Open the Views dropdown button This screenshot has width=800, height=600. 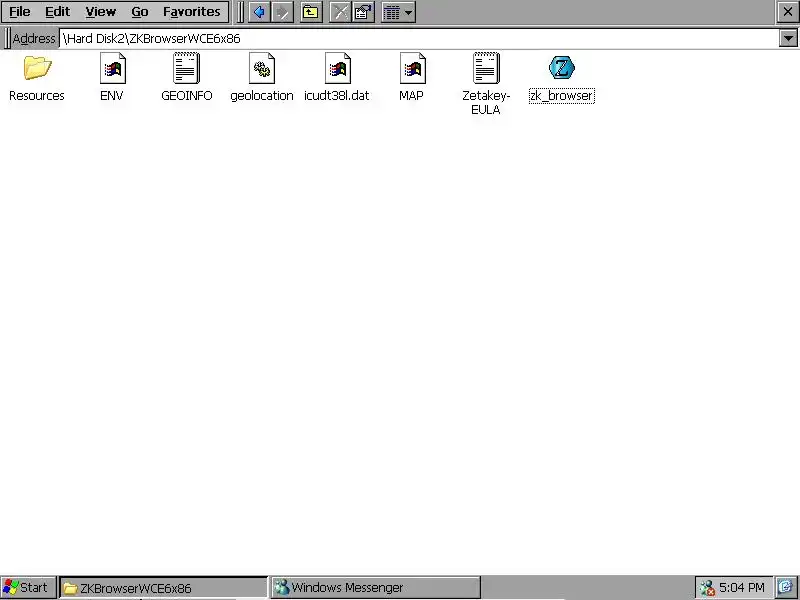pos(398,12)
